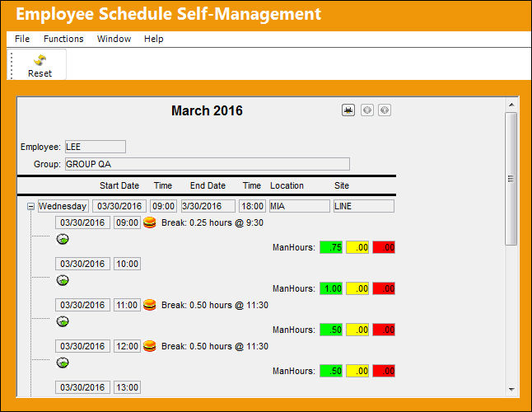Click the red ManHours box in the 10:00 slot

click(384, 288)
